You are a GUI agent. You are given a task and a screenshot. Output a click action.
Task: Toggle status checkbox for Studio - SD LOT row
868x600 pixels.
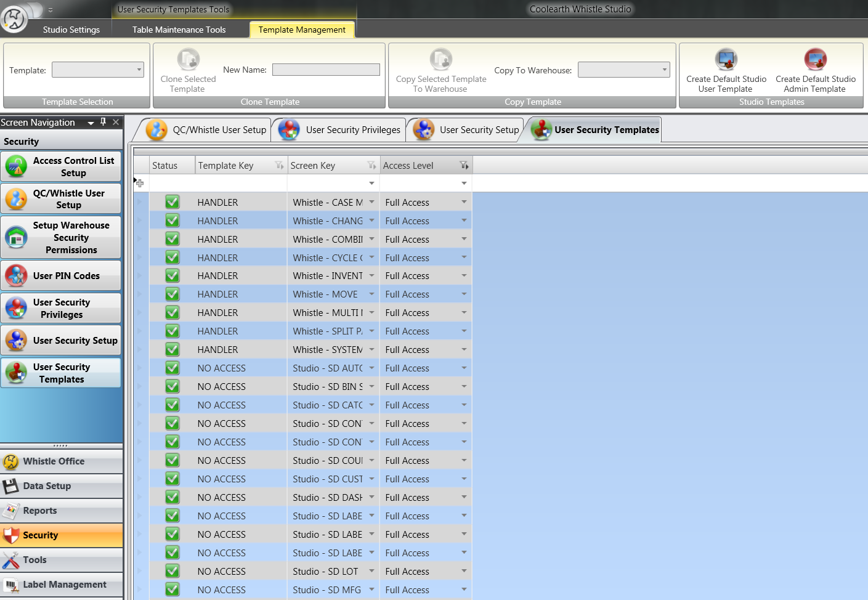pos(172,572)
